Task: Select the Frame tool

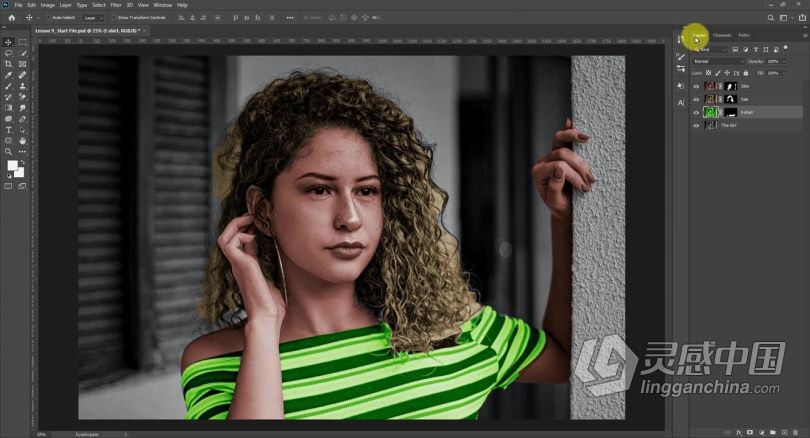Action: pos(22,64)
